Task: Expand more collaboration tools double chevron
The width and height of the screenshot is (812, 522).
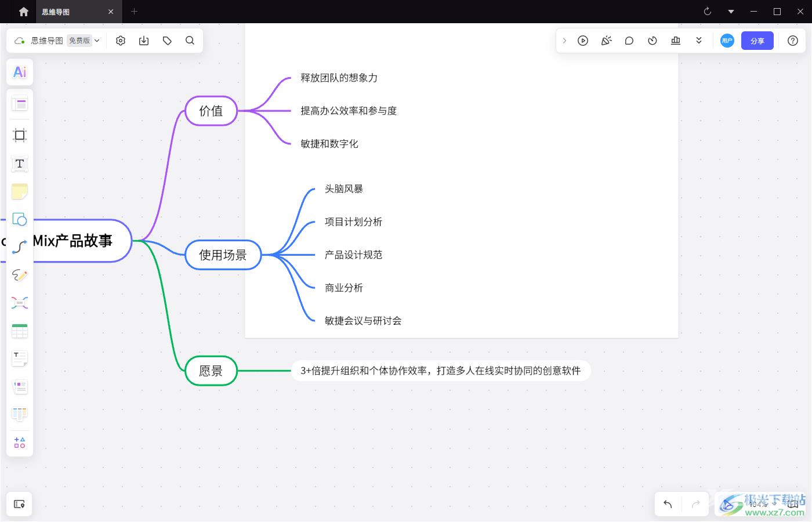Action: (x=699, y=41)
